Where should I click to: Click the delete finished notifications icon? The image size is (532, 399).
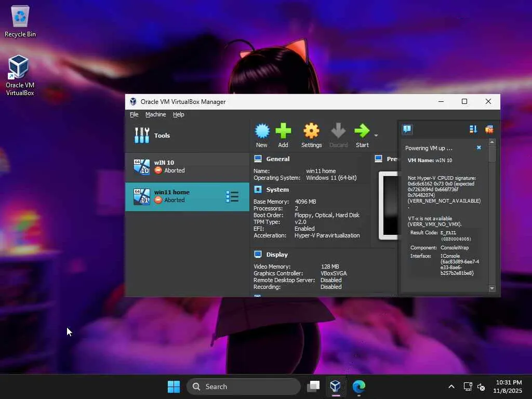pyautogui.click(x=489, y=129)
